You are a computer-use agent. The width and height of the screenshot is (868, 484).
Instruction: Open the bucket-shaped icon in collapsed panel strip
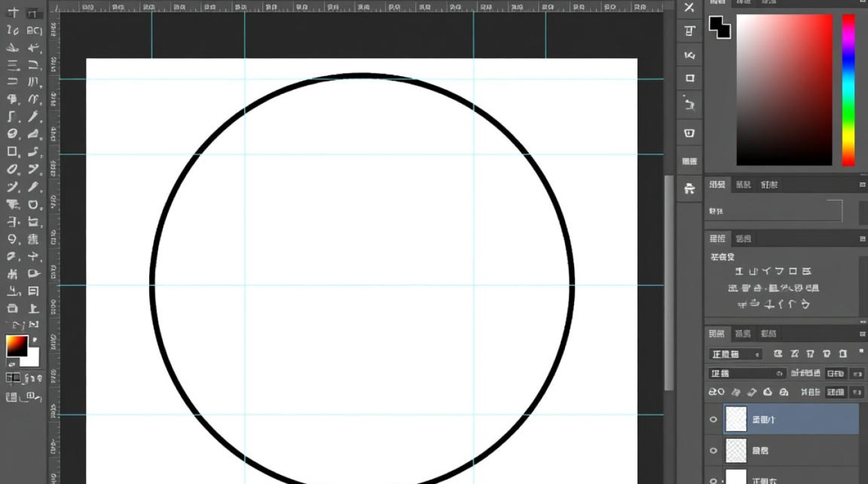pos(690,133)
